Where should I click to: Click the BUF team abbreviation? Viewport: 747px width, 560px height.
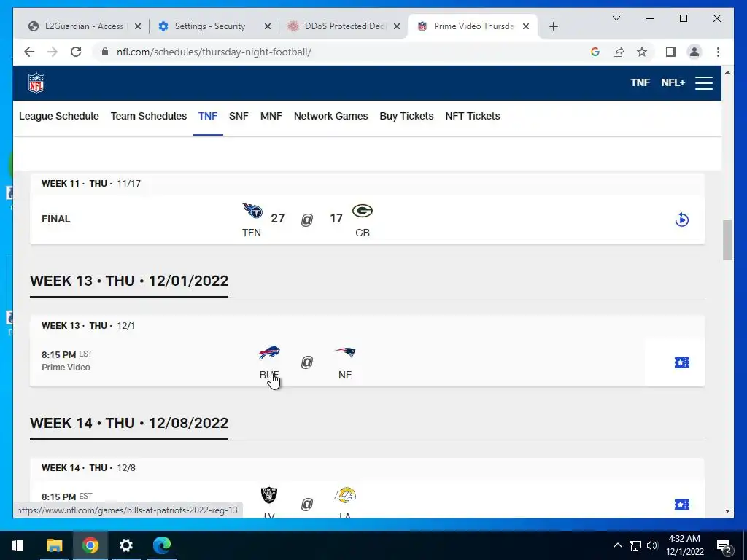coord(269,376)
